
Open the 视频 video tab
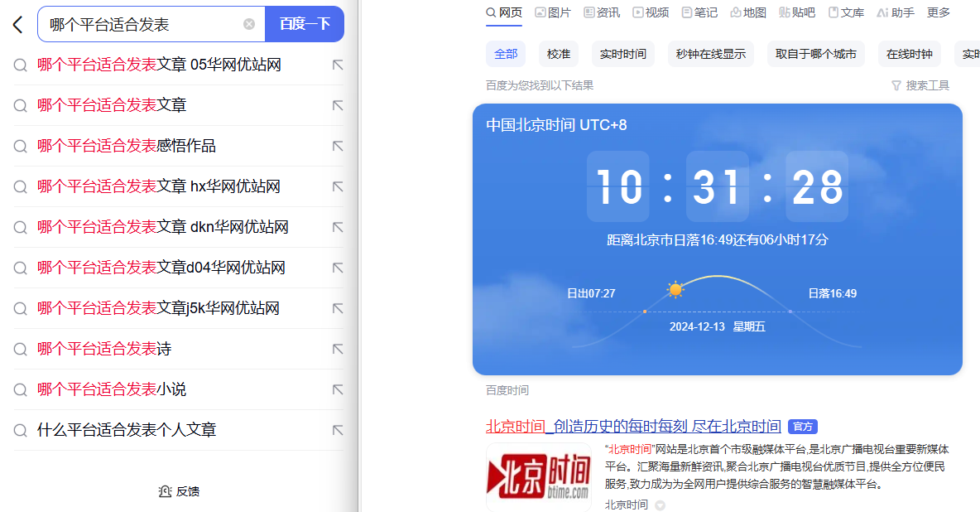coord(651,12)
